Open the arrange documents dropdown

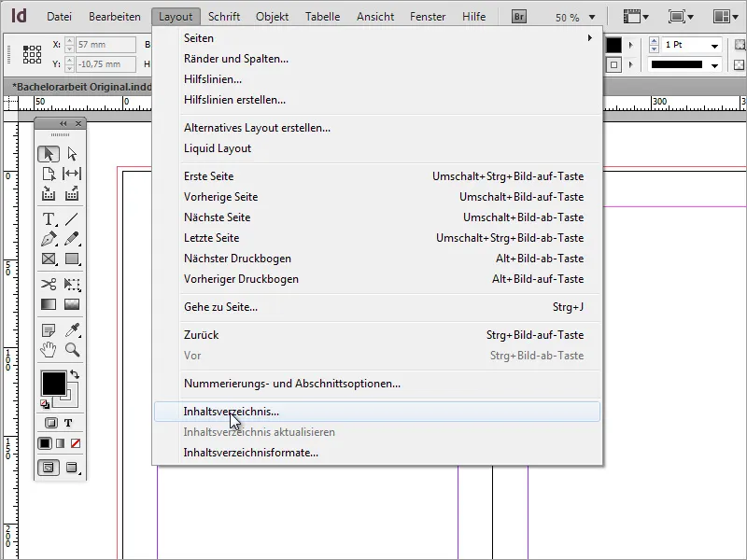[x=726, y=17]
